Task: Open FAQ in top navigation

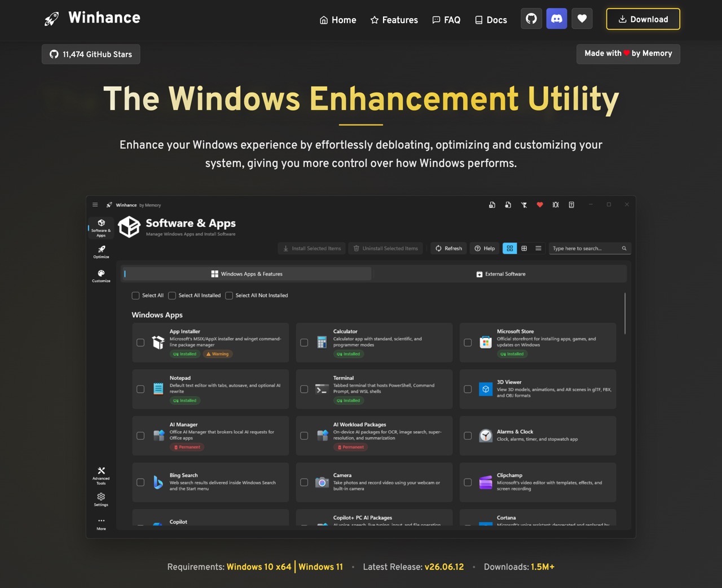Action: pyautogui.click(x=446, y=20)
